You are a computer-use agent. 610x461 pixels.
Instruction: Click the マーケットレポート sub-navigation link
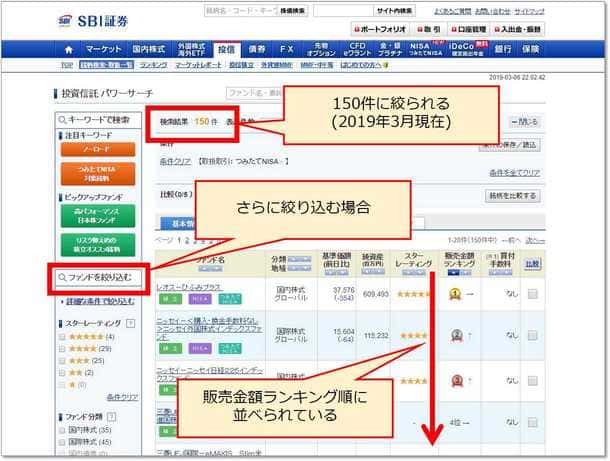tap(198, 65)
